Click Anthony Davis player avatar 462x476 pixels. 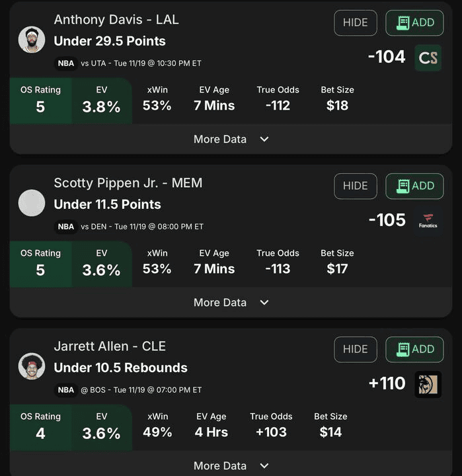(32, 40)
